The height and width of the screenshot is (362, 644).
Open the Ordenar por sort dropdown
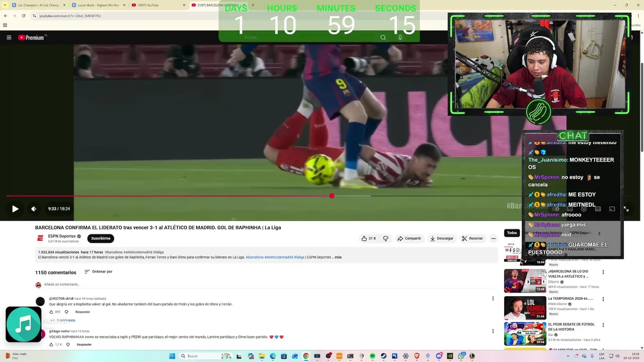(99, 271)
